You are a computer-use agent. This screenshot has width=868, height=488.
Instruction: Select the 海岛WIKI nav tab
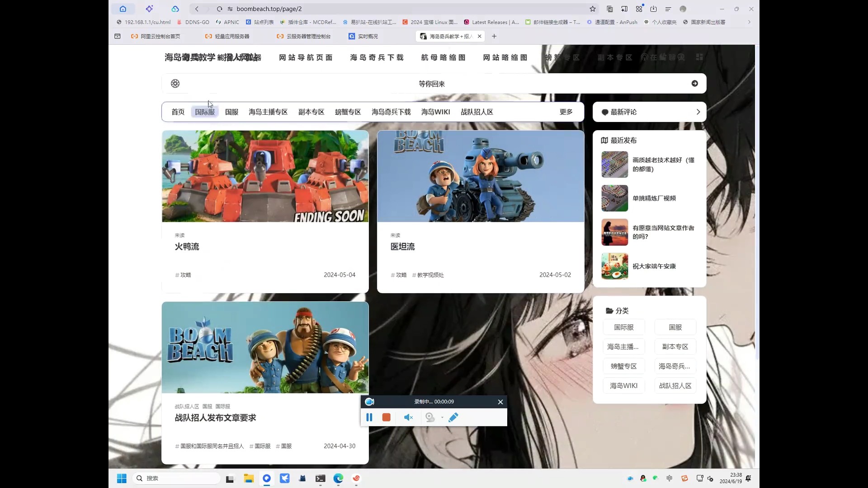tap(436, 112)
